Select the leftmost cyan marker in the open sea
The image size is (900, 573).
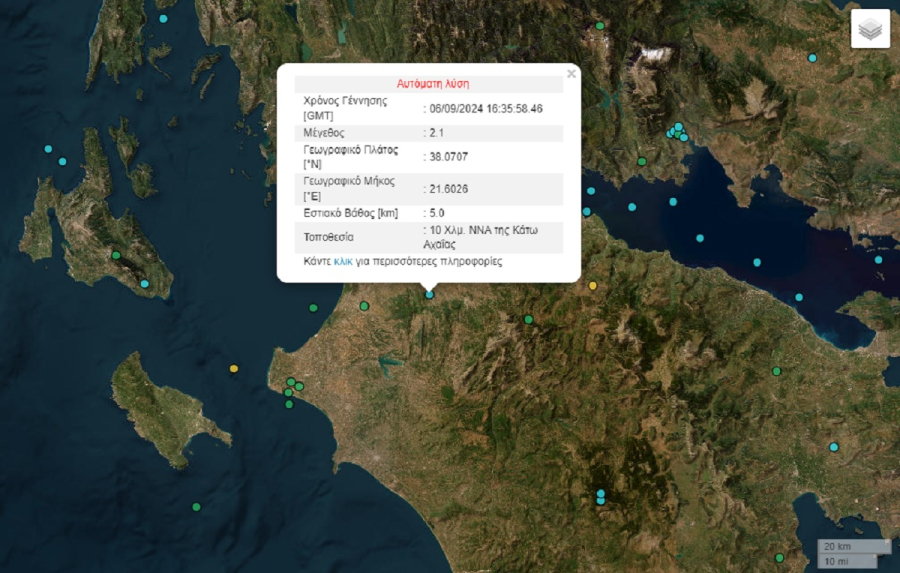pos(48,149)
